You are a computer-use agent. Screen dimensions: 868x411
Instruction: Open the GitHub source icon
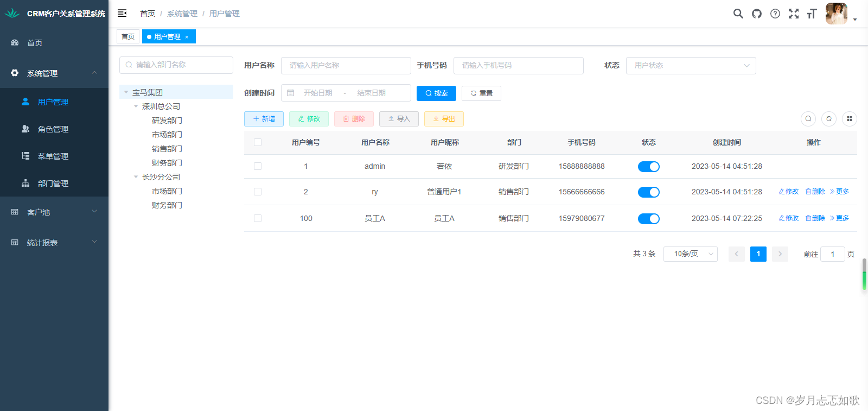tap(757, 14)
